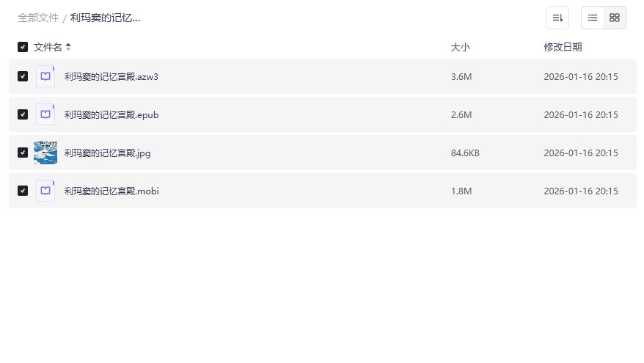The height and width of the screenshot is (363, 644).
Task: Open file 利玛窦的记忆宫殿.mobi
Action: [x=111, y=191]
